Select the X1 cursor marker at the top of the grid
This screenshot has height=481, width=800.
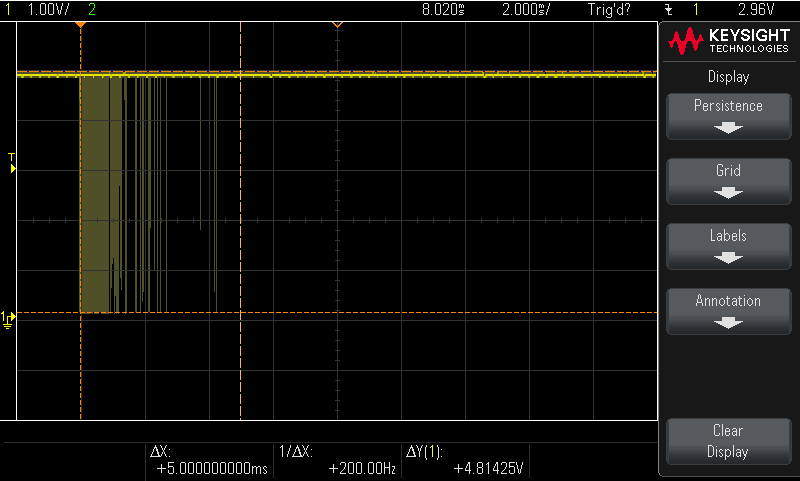[80, 24]
